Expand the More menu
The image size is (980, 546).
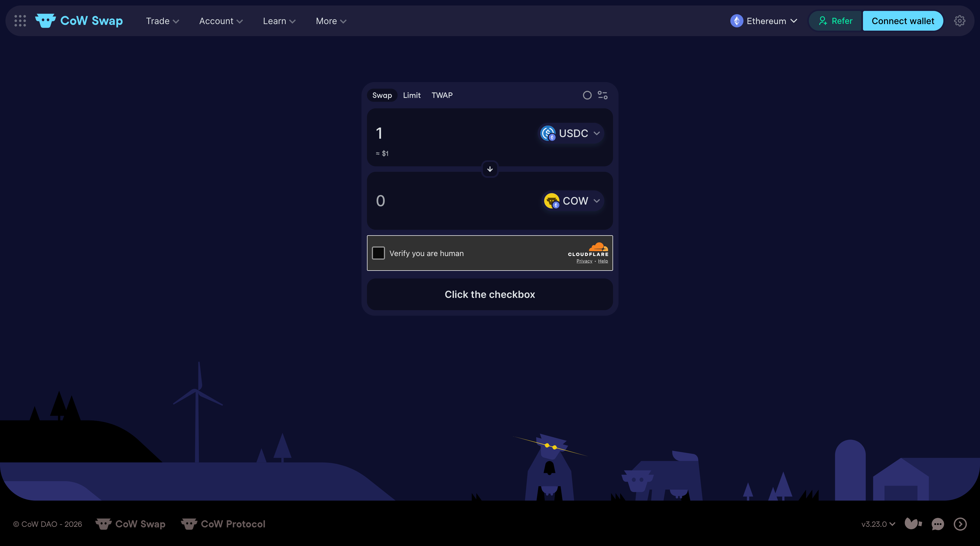pos(331,21)
